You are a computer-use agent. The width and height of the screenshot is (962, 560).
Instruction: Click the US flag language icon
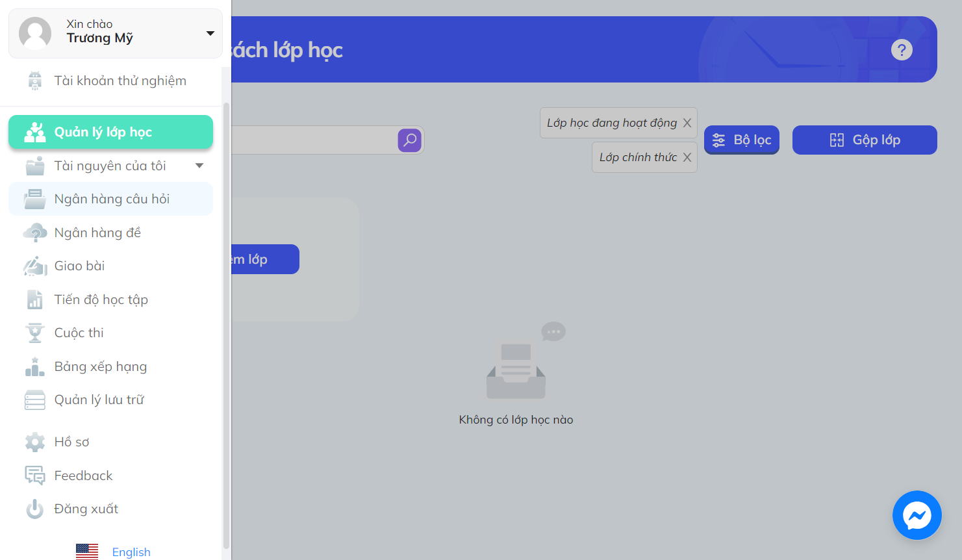[x=87, y=552]
